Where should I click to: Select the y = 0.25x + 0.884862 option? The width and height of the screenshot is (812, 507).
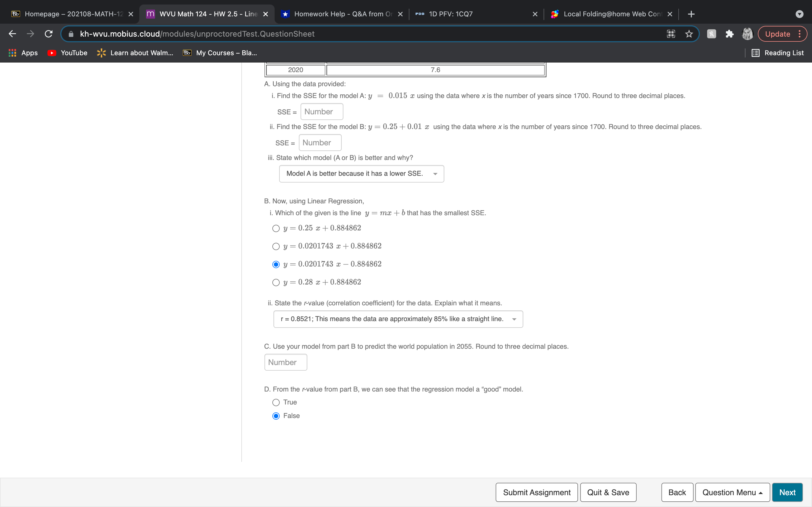pos(276,228)
